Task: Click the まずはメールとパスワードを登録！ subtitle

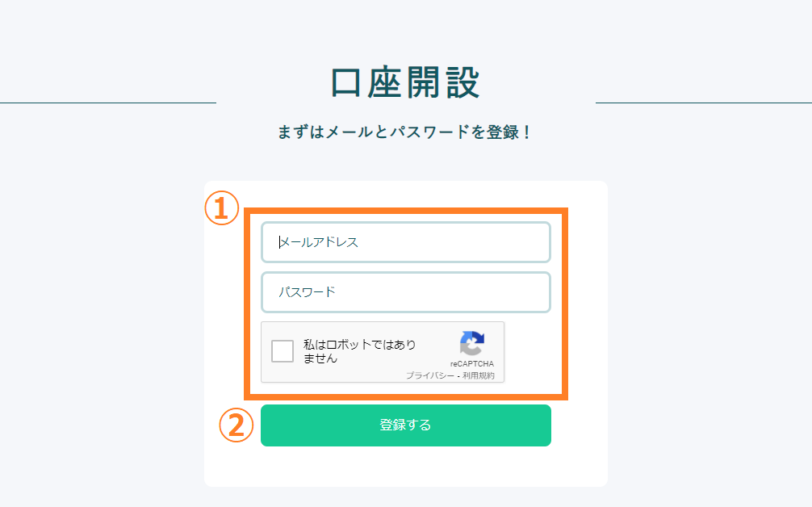Action: (x=404, y=132)
